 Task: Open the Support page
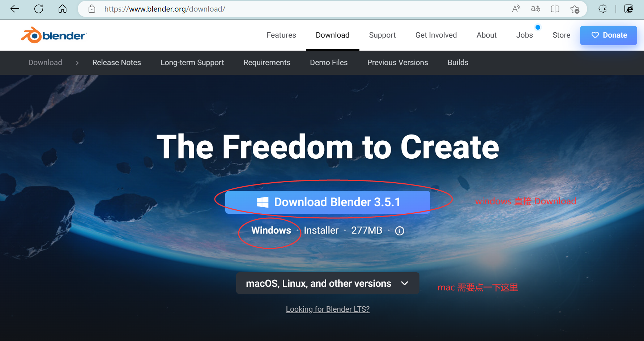click(382, 35)
